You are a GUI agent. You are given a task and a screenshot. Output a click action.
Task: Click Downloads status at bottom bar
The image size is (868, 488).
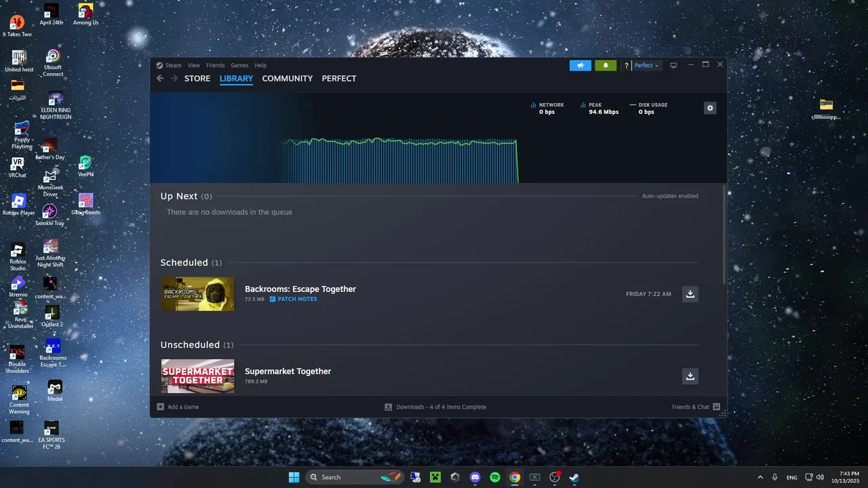point(435,407)
